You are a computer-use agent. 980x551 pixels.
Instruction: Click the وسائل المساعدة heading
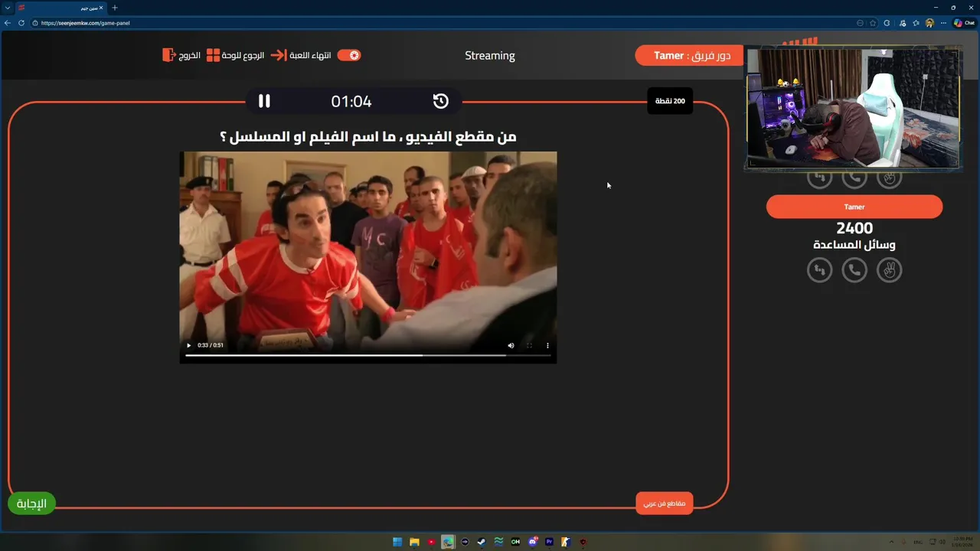[x=854, y=245]
